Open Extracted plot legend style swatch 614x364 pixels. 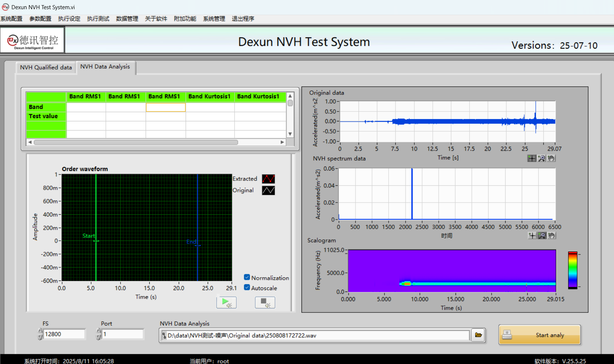coord(268,179)
